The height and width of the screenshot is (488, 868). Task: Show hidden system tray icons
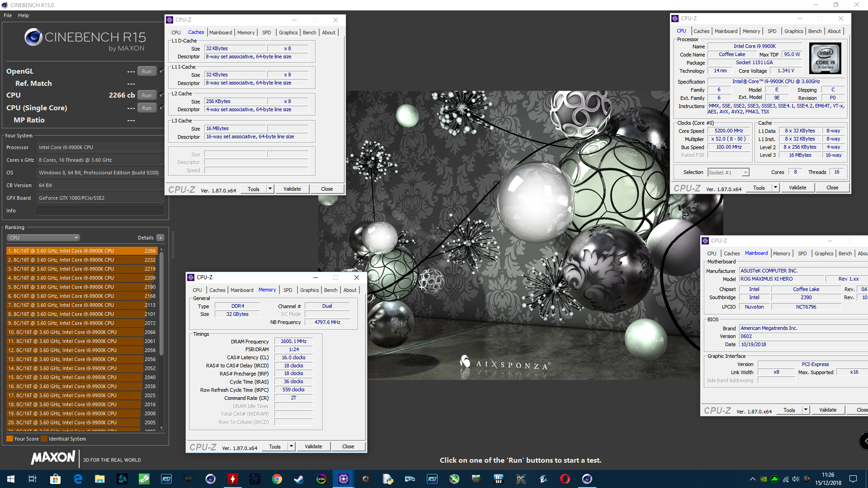(752, 479)
